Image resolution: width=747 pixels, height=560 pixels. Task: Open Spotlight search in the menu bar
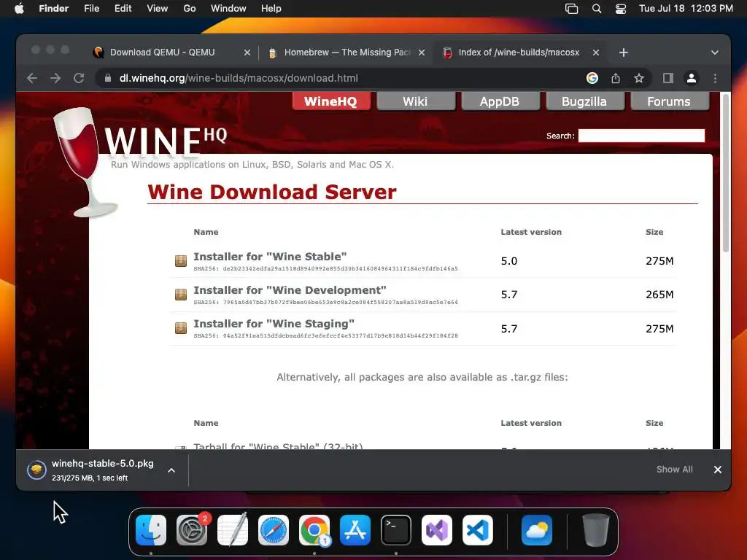tap(597, 9)
